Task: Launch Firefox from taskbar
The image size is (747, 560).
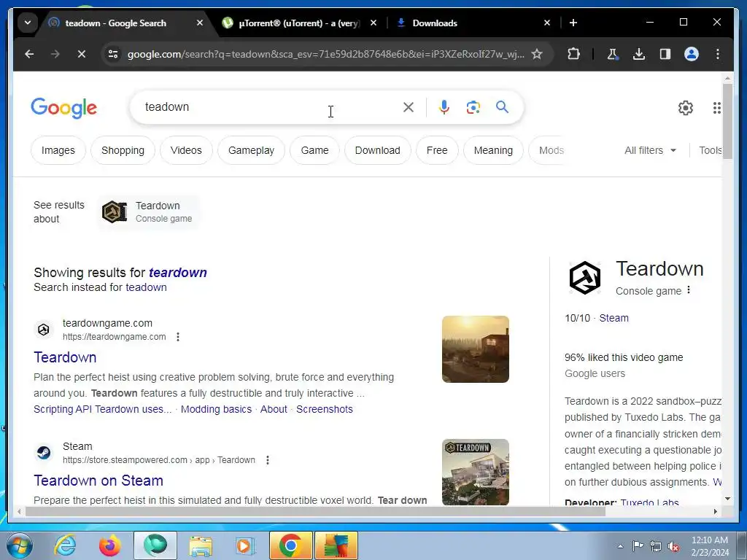Action: [109, 545]
